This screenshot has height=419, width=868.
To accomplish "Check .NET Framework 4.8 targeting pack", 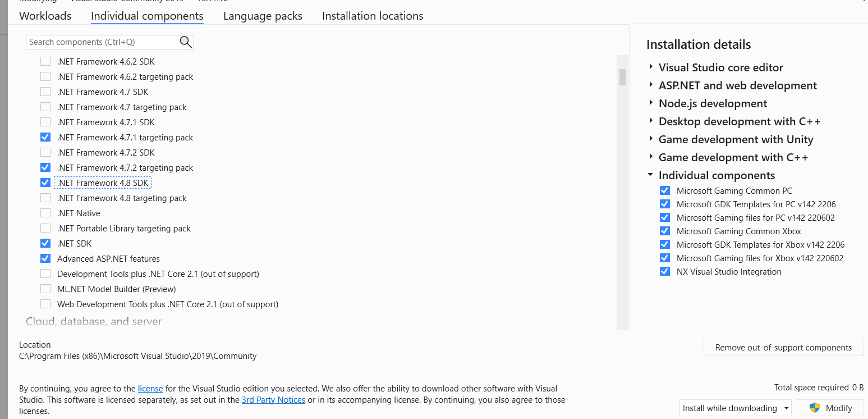I will point(45,198).
